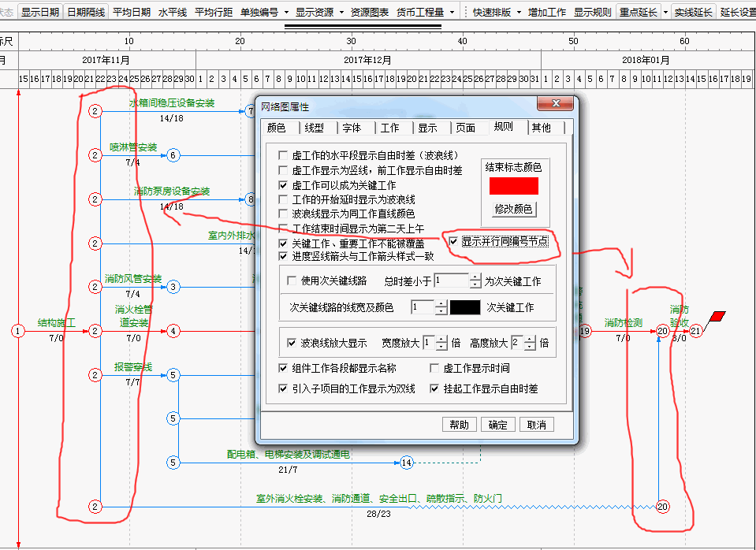Viewport: 756px width, 550px height.
Task: Select node 1 at diagram start
Action: coord(18,331)
